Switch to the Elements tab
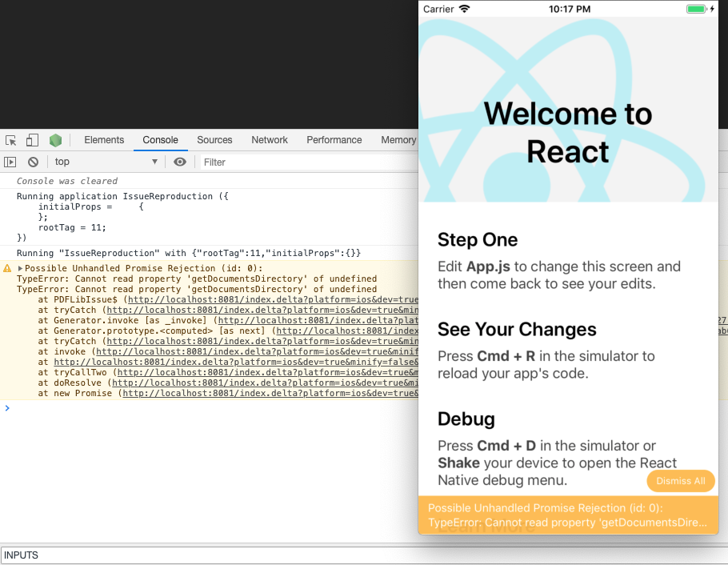 coord(104,140)
